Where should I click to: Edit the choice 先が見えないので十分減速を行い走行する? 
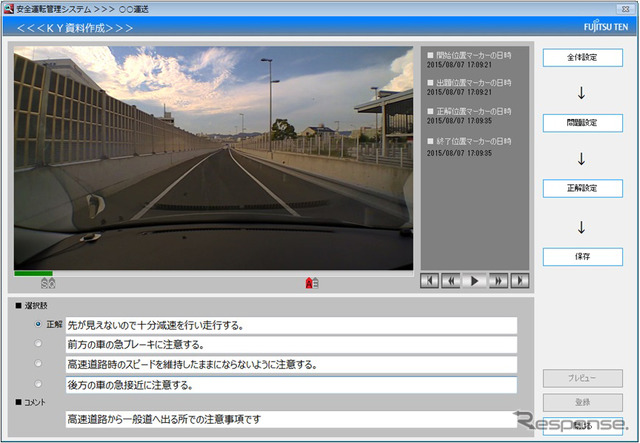[291, 325]
